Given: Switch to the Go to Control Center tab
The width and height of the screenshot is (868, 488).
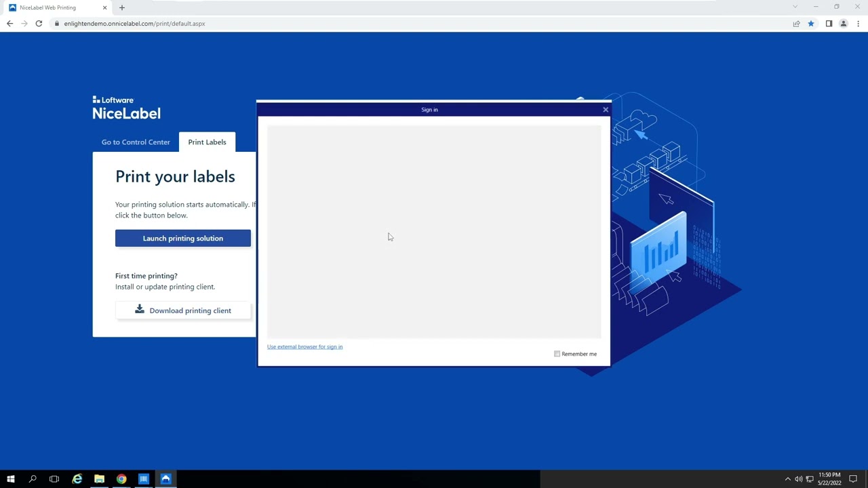Looking at the screenshot, I should [136, 142].
